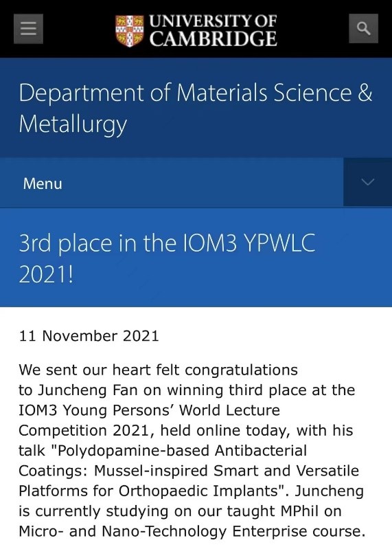Click the Mussel-inspired Smart and Versatile text

(227, 471)
